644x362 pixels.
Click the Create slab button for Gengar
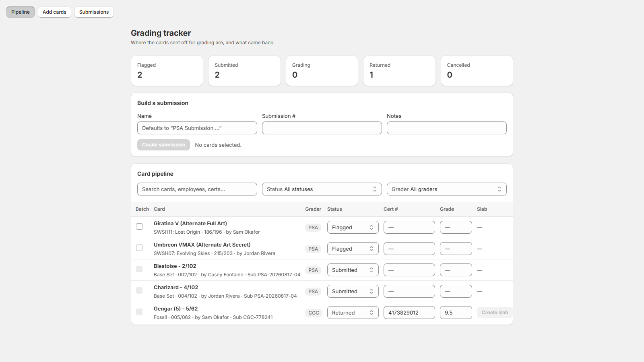point(495,313)
